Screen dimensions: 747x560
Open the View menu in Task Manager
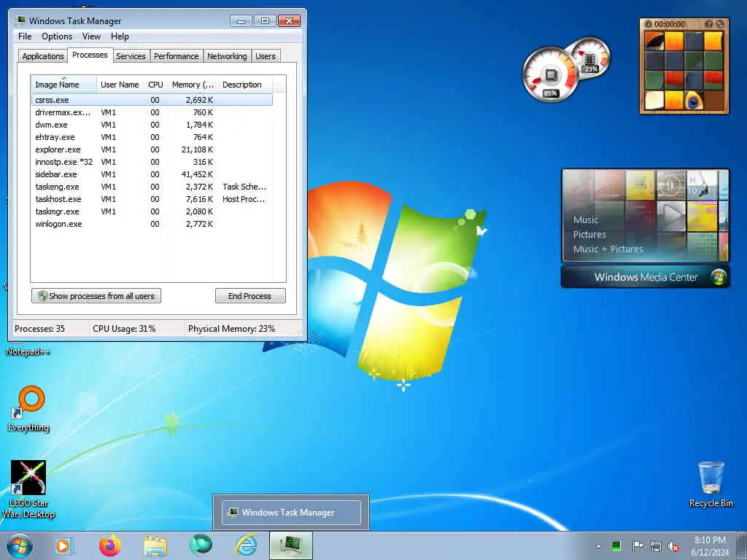tap(91, 36)
